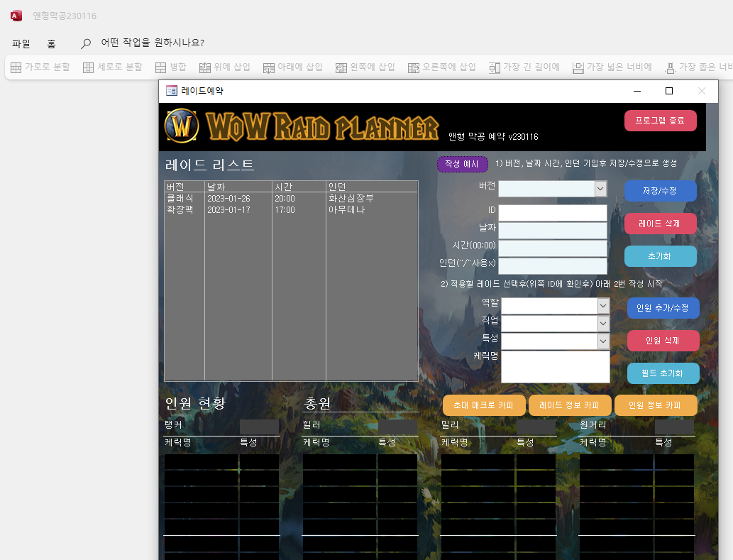Click the 17:00 time cell
The image size is (733, 560).
(285, 210)
